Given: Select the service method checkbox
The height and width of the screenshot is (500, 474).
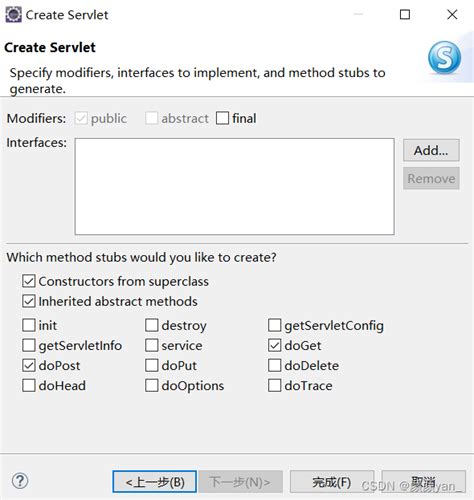Looking at the screenshot, I should pos(152,345).
